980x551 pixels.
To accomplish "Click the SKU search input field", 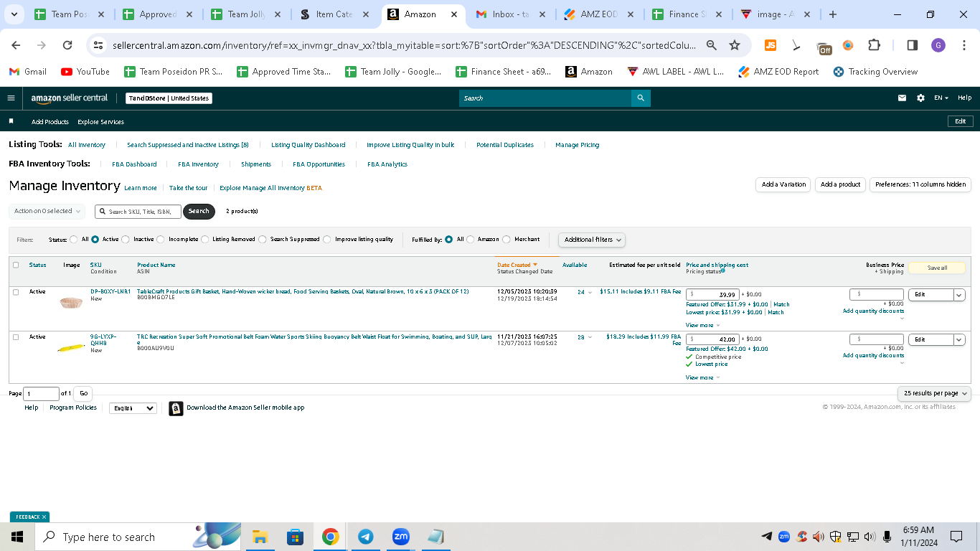I will click(x=138, y=212).
